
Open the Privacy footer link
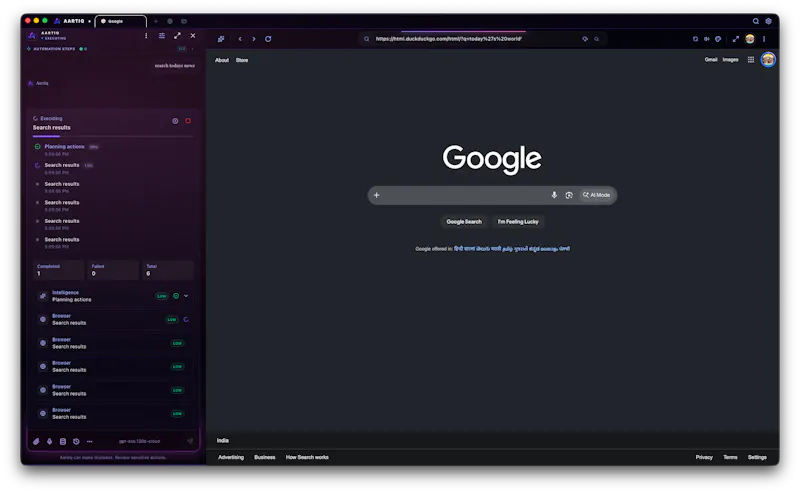pyautogui.click(x=704, y=457)
